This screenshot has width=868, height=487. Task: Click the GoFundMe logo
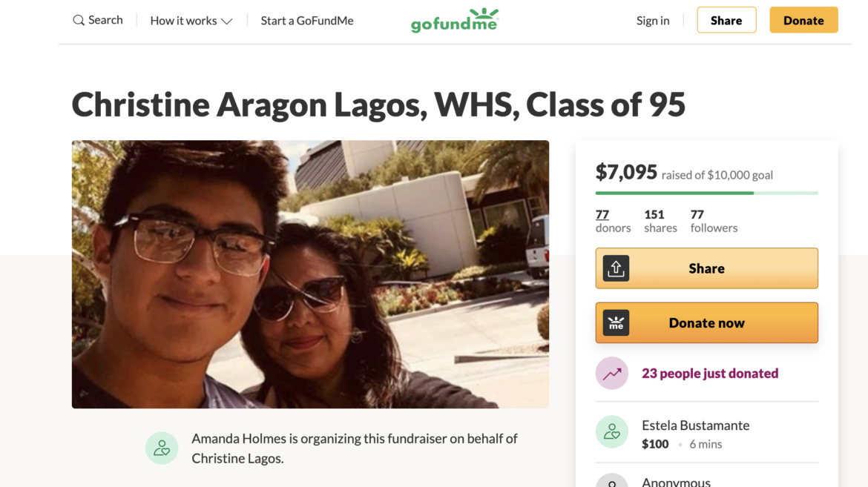(x=455, y=21)
